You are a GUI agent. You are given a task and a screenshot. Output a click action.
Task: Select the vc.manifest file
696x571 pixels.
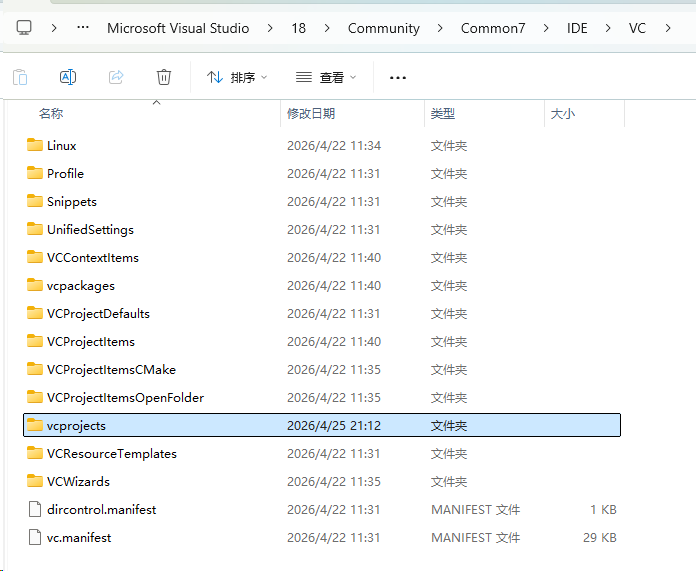coord(78,538)
